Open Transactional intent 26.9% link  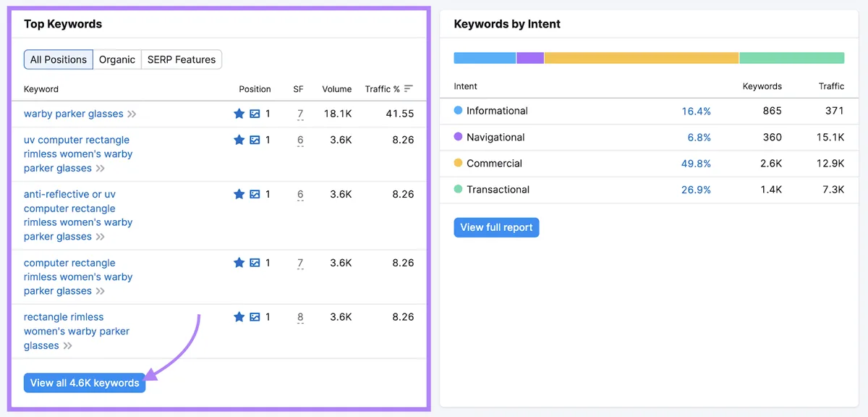click(x=696, y=190)
